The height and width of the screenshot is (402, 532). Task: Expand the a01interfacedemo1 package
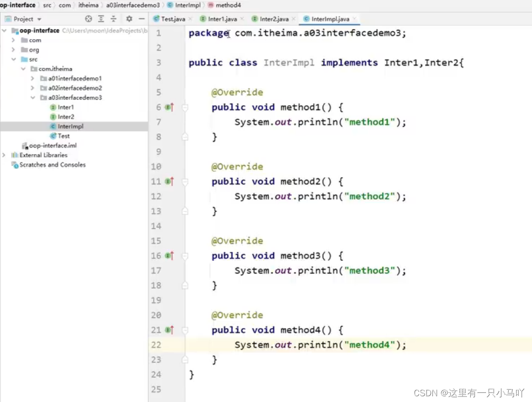33,79
